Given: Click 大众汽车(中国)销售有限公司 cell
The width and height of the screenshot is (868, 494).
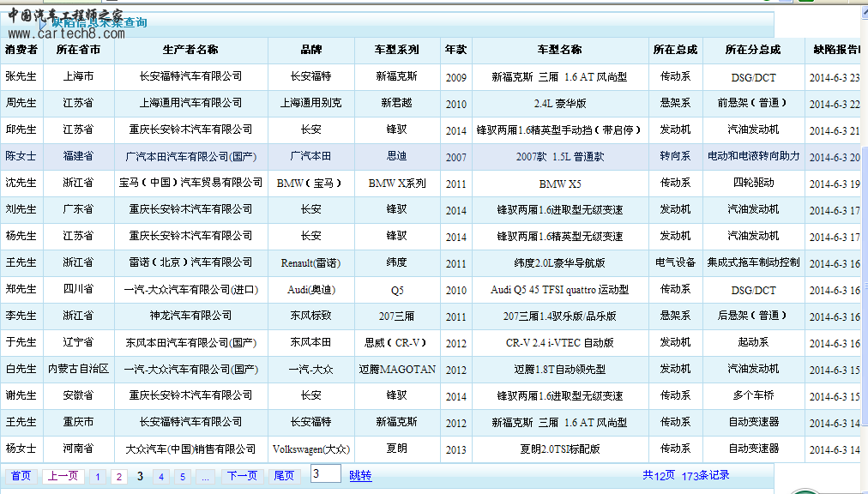Looking at the screenshot, I should pos(191,449).
